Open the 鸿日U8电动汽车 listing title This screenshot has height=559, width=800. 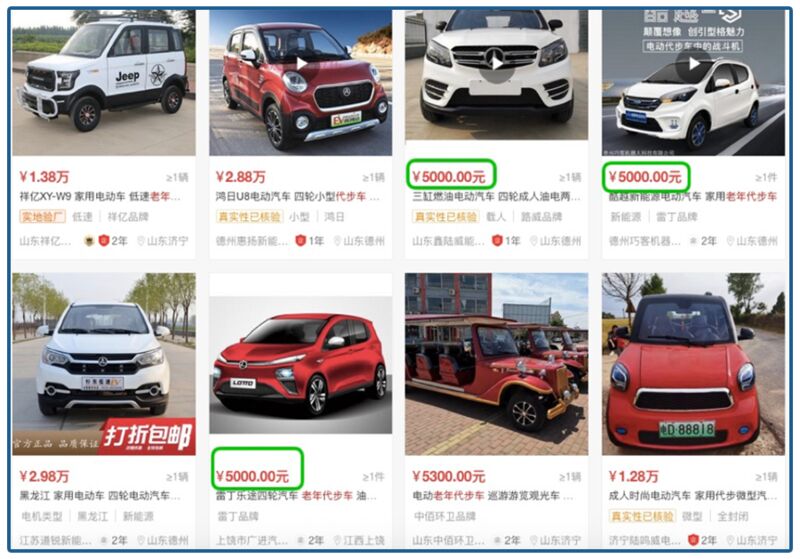pyautogui.click(x=297, y=196)
